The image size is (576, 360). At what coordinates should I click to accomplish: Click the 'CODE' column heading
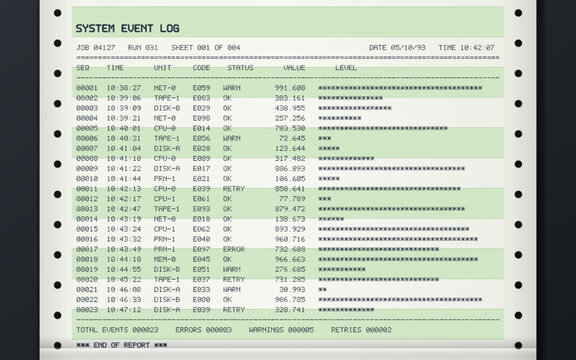pos(201,68)
